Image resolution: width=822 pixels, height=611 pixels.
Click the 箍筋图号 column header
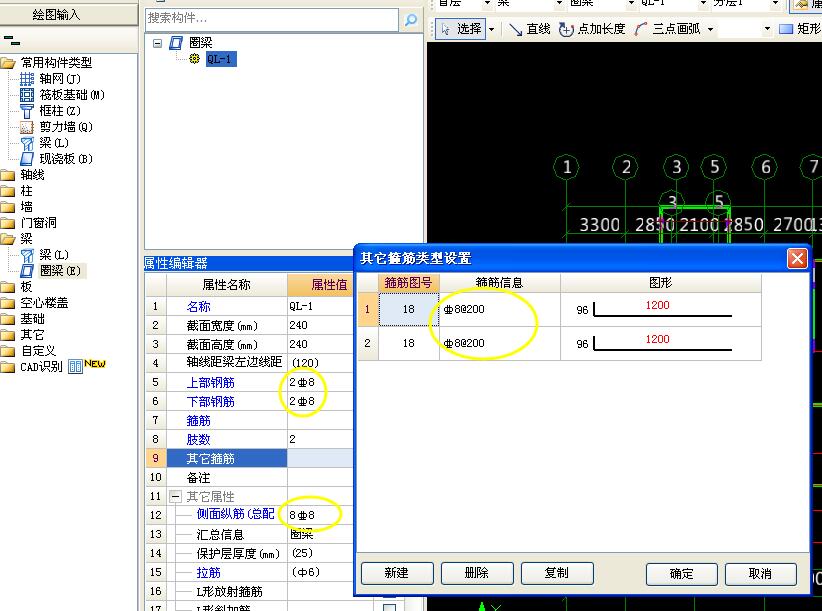pyautogui.click(x=408, y=283)
